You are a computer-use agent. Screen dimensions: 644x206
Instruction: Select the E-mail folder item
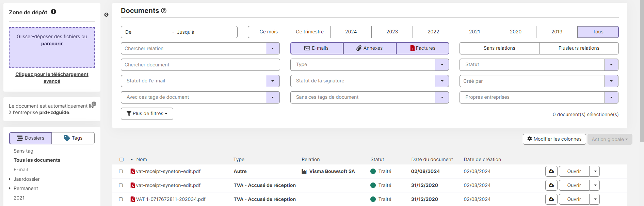click(x=21, y=170)
